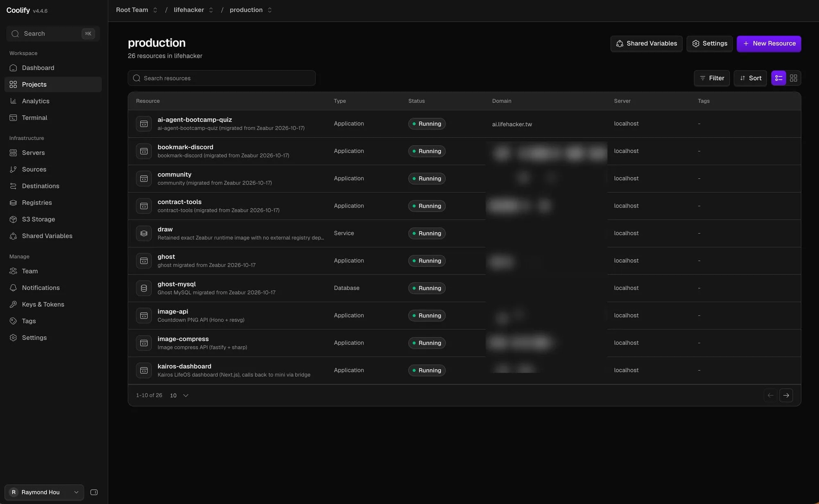Open the Raymond Hou user menu
The height and width of the screenshot is (504, 819).
tap(44, 492)
